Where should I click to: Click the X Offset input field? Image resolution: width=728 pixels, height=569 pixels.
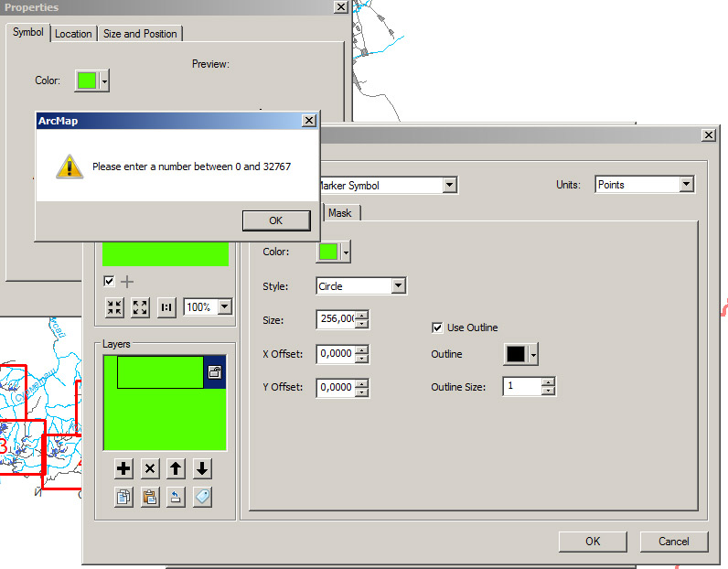337,353
